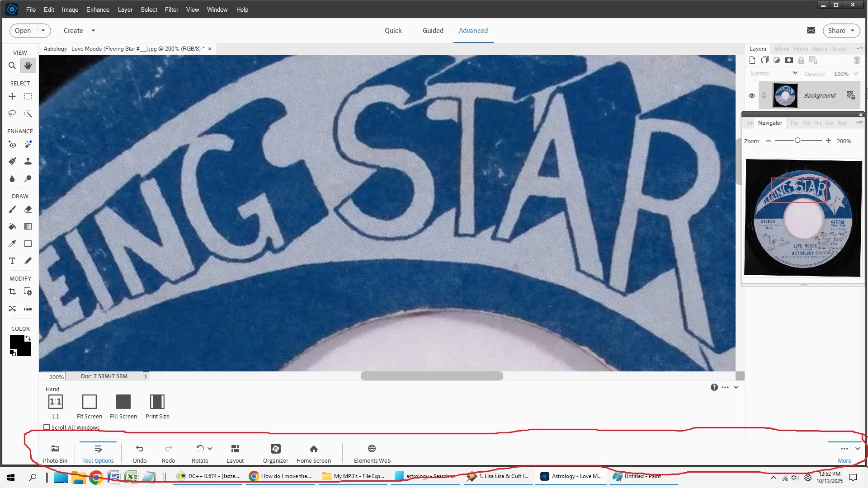Select the Horizontal Type tool
The image size is (868, 488).
(x=12, y=261)
